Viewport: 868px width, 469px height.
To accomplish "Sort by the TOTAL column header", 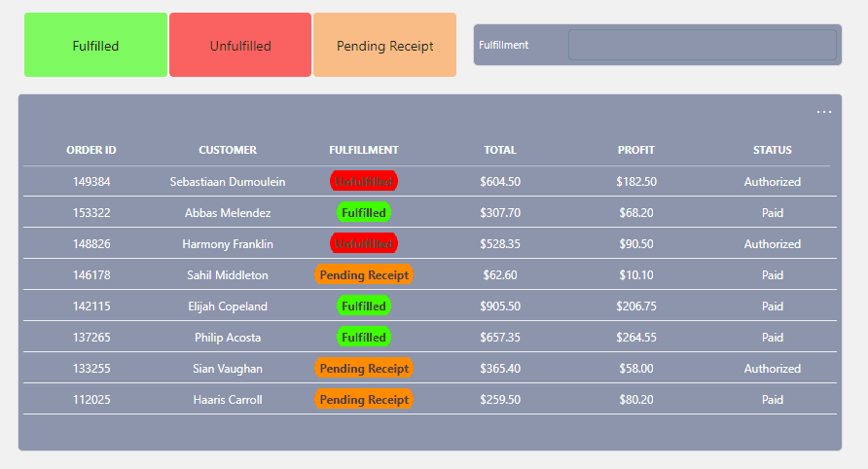I will (500, 150).
